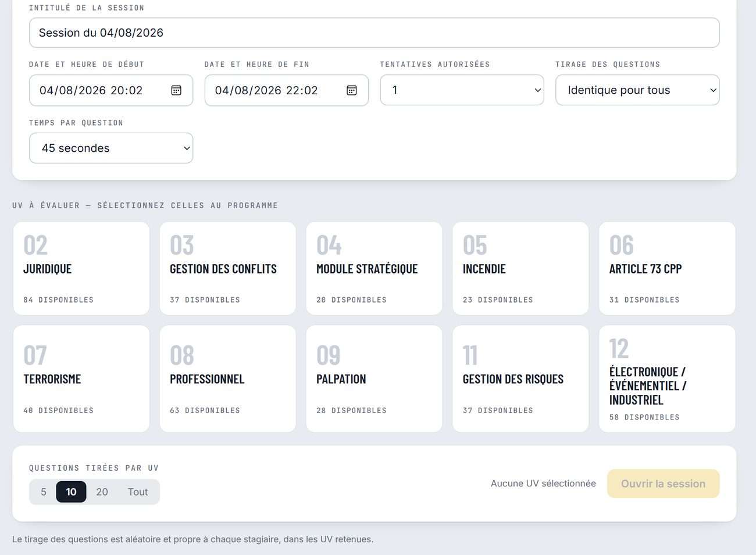Screen dimensions: 756x555
Task: Toggle the Professionnel UV card
Action: 228,379
